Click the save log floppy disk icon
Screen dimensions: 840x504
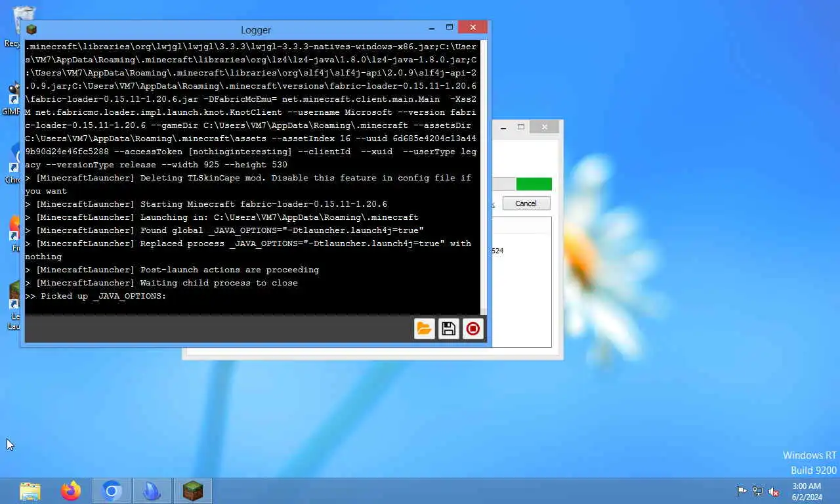click(x=449, y=329)
